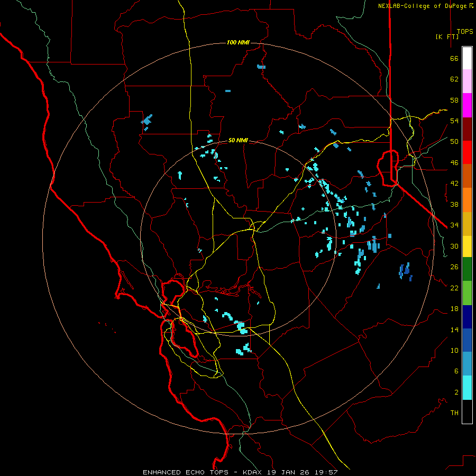The image size is (476, 476).
Task: Click the 38 legend value label
Action: pos(454,204)
